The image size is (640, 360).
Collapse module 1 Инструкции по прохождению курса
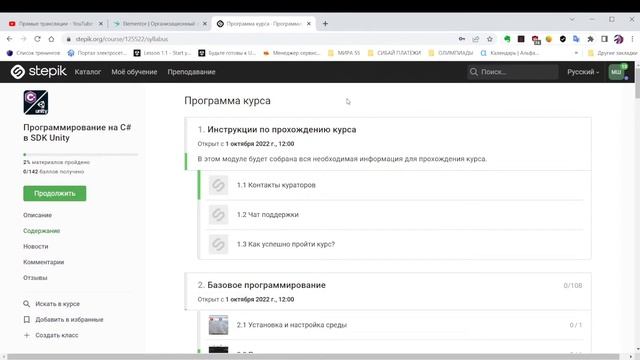(282, 129)
